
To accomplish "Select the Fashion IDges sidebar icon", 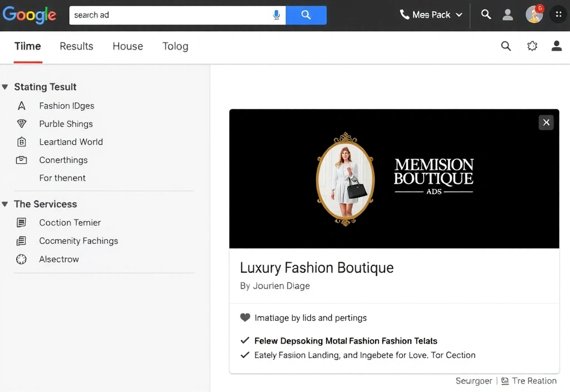I will click(22, 105).
